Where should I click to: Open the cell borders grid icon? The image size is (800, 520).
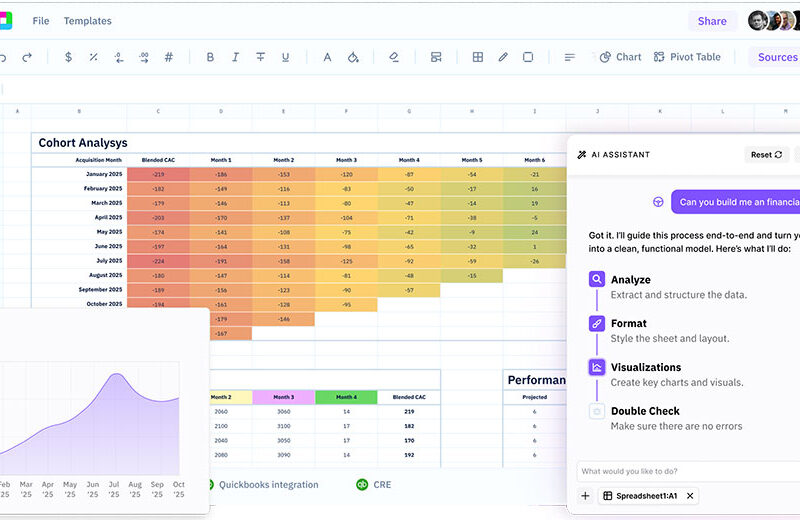(478, 57)
